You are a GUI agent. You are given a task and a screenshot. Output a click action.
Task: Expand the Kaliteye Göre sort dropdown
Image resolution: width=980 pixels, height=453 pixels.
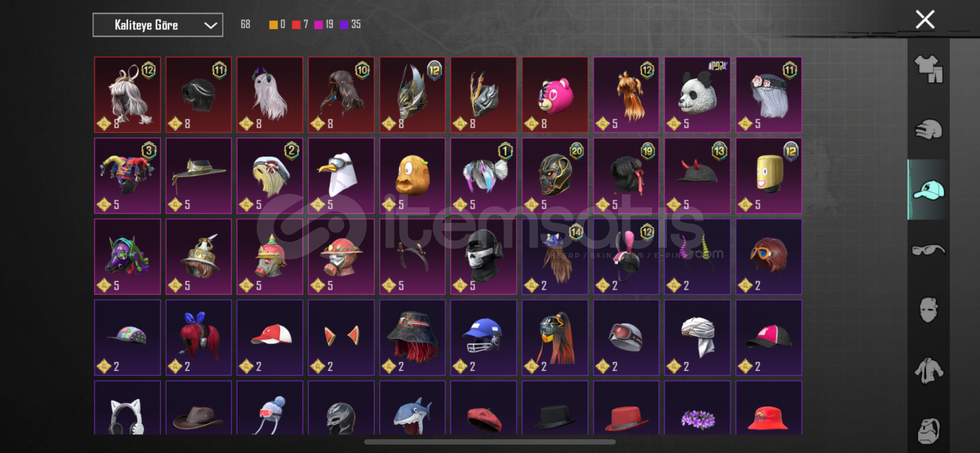[158, 25]
